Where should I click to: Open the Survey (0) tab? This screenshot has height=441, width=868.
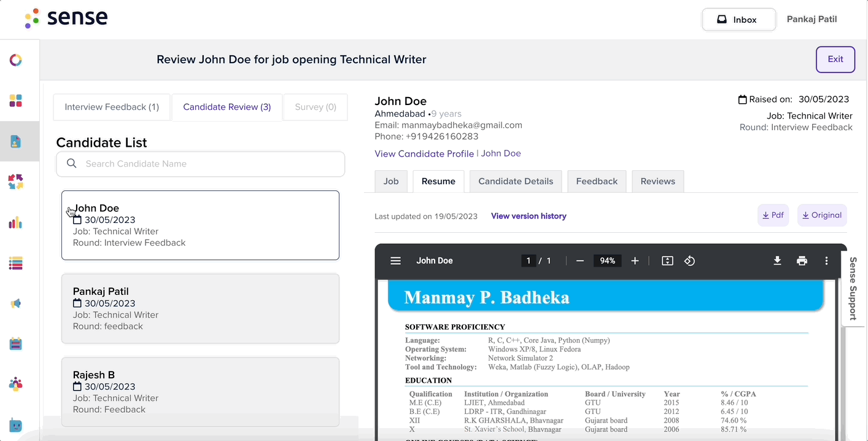pos(316,107)
